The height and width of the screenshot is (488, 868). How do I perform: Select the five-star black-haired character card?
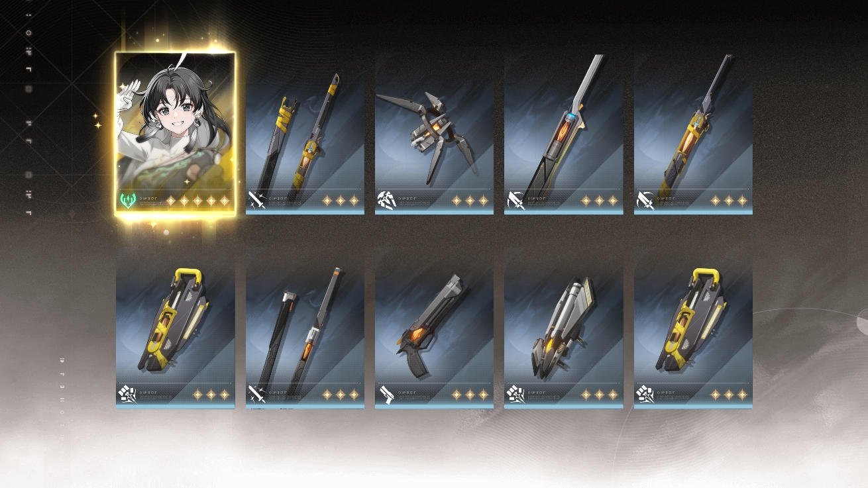(175, 133)
